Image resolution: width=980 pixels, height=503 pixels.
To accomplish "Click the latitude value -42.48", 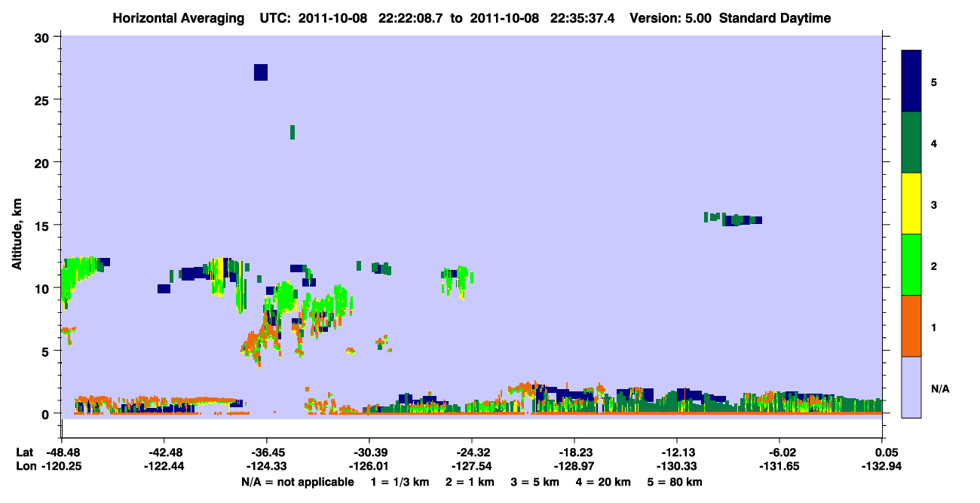I will pyautogui.click(x=164, y=452).
